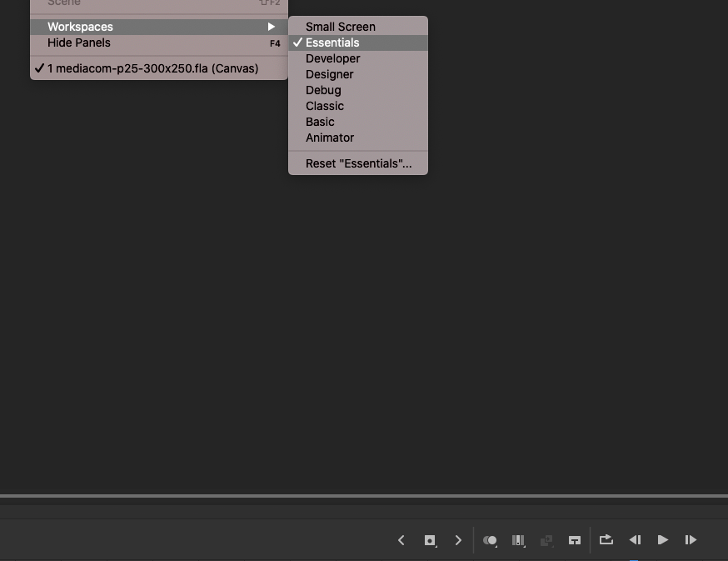This screenshot has width=728, height=561.
Task: Switch to the Developer workspace
Action: (x=332, y=58)
